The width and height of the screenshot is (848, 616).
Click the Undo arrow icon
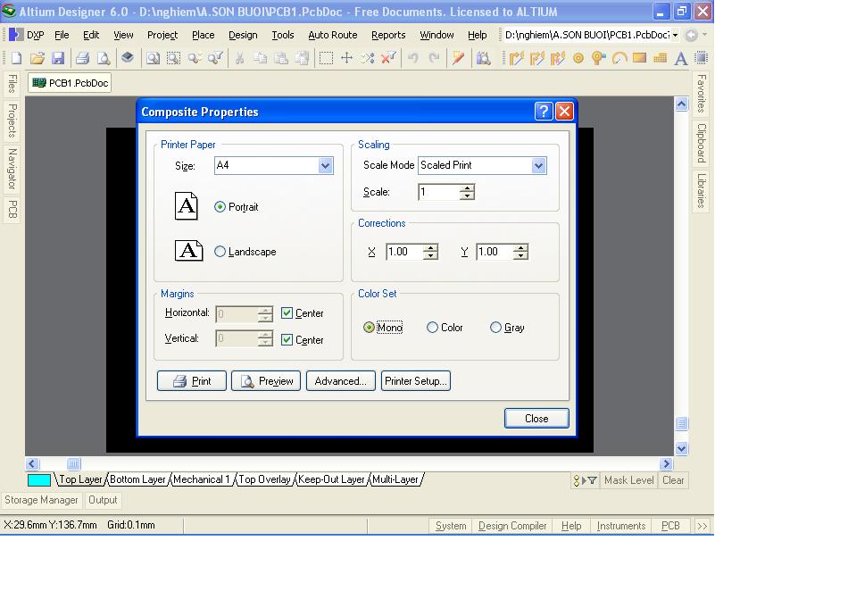click(413, 58)
